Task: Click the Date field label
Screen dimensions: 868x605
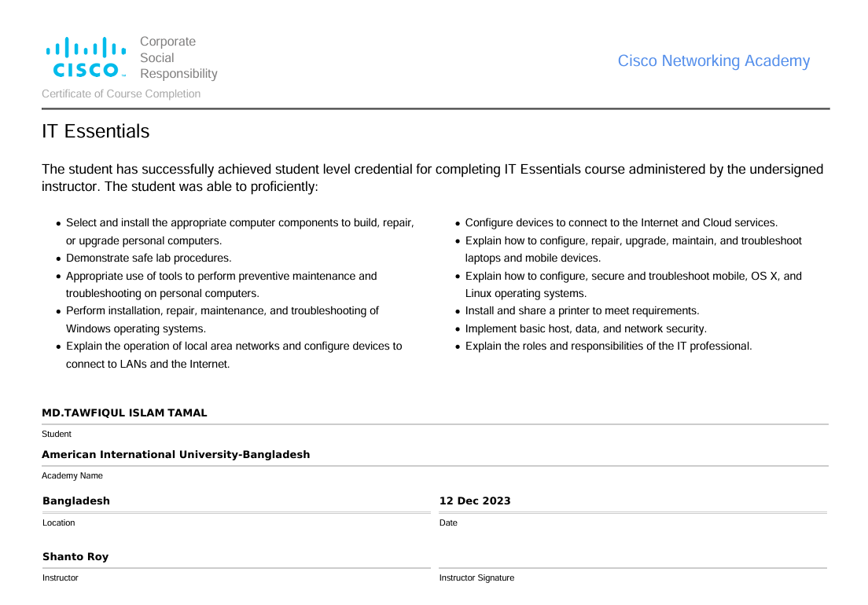Action: (448, 523)
